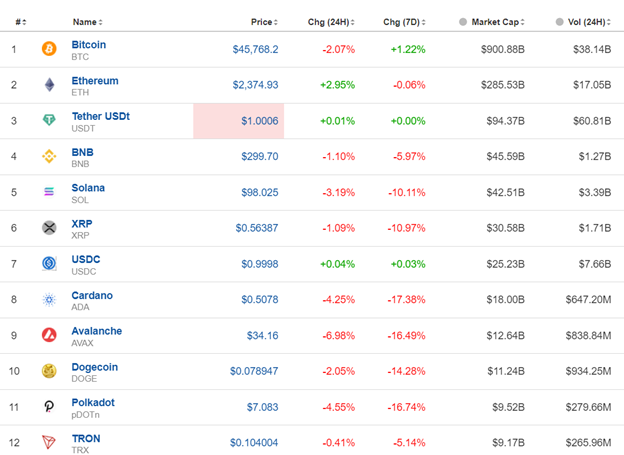This screenshot has width=624, height=455.
Task: Click Bitcoin price $45,768.2
Action: pyautogui.click(x=255, y=49)
